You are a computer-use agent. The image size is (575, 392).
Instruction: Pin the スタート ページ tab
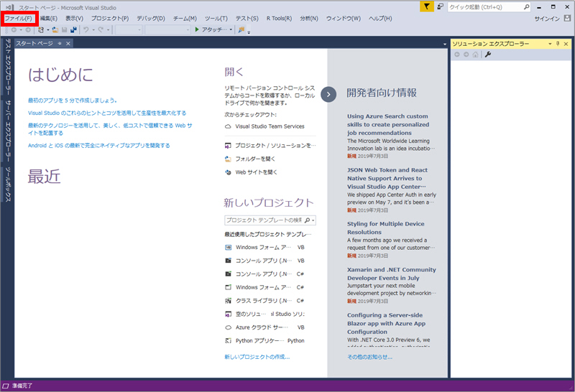[60, 44]
